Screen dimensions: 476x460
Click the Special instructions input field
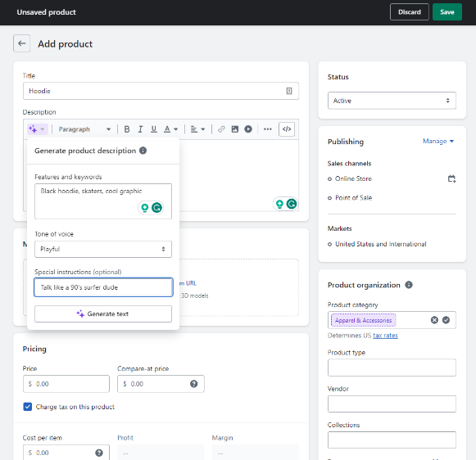click(103, 287)
